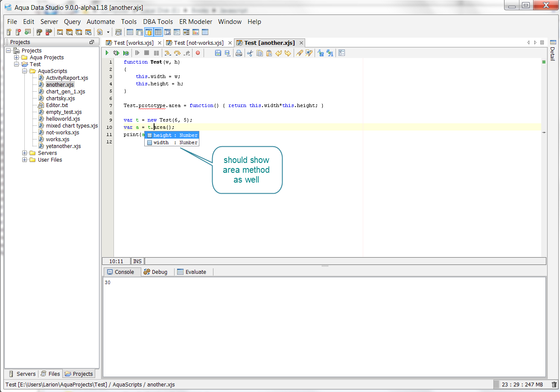Switch to the Test [not-works.xjs] tab
This screenshot has width=560, height=392.
pos(199,43)
